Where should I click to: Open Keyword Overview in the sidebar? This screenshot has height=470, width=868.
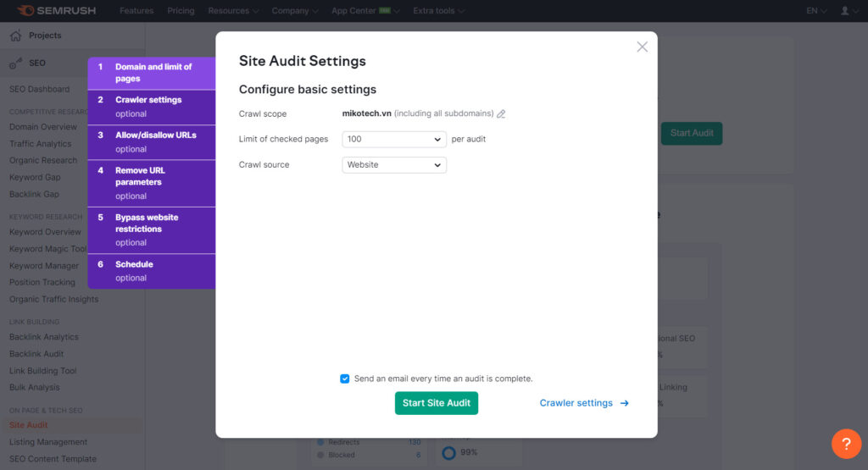pyautogui.click(x=45, y=232)
